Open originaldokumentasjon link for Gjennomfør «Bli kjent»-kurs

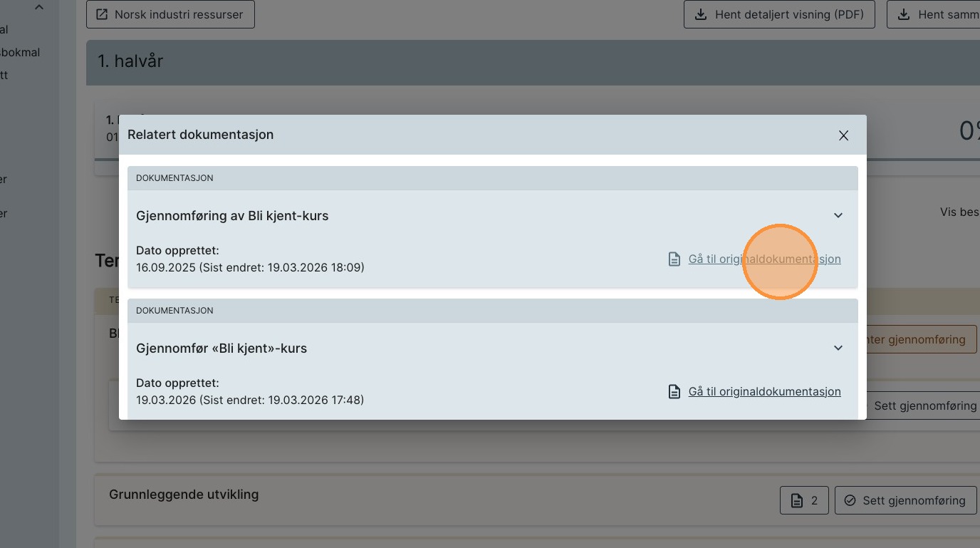tap(764, 392)
